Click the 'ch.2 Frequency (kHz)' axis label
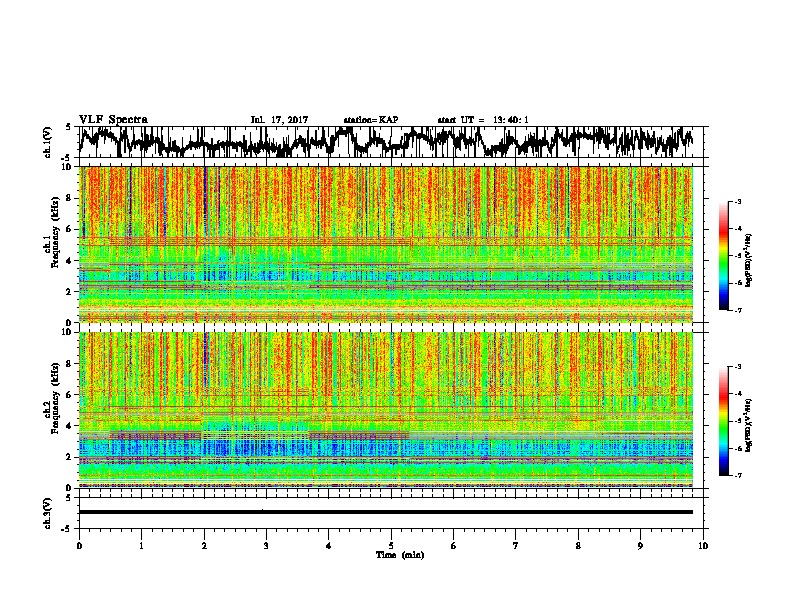The height and width of the screenshot is (612, 792). click(51, 398)
